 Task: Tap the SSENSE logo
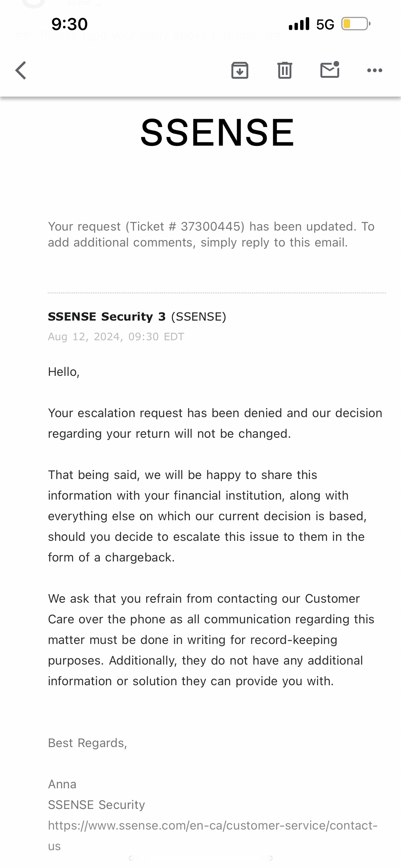point(217,132)
